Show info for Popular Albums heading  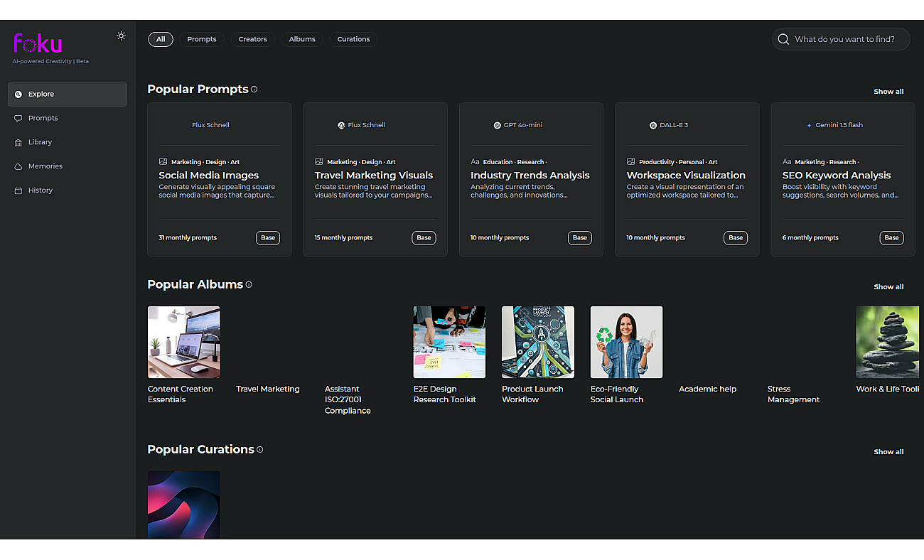(249, 284)
